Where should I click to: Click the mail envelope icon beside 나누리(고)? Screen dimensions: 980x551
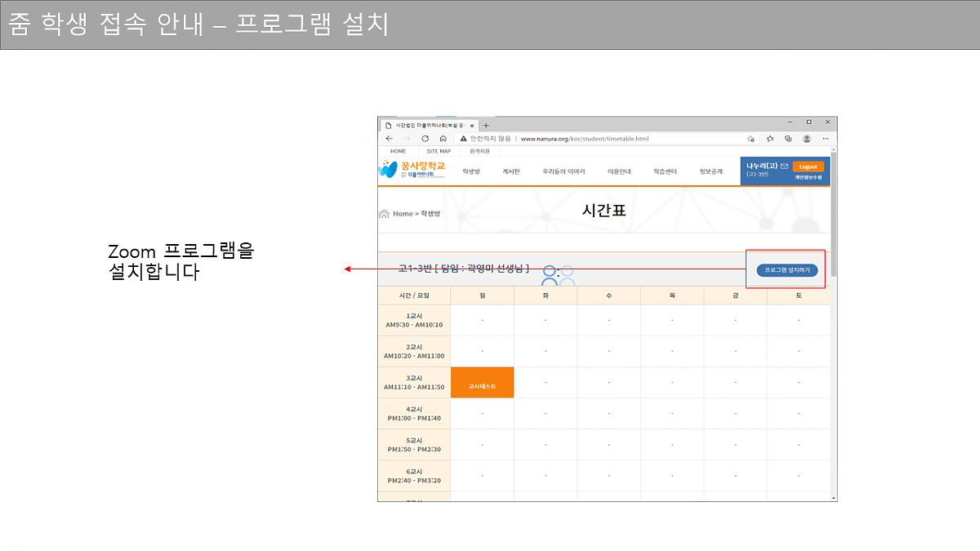tap(785, 167)
